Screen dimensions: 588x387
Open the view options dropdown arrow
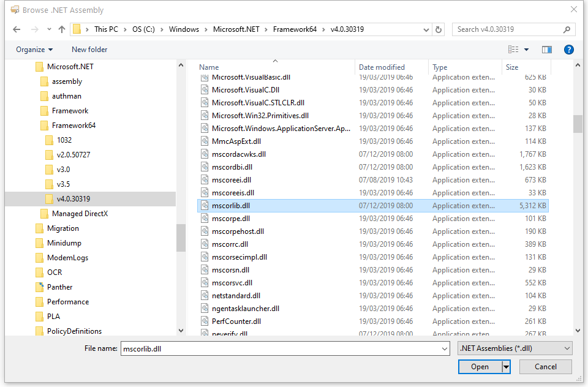click(x=526, y=50)
